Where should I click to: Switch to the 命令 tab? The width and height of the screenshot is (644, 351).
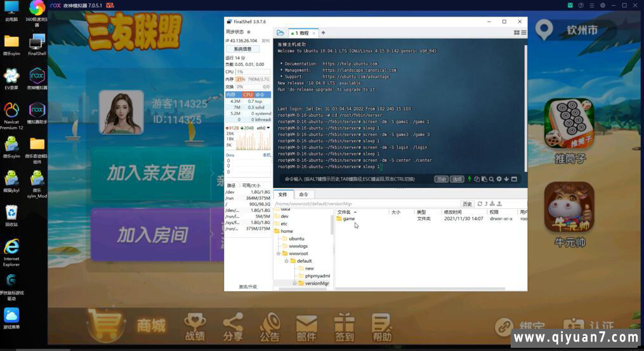[x=303, y=194]
